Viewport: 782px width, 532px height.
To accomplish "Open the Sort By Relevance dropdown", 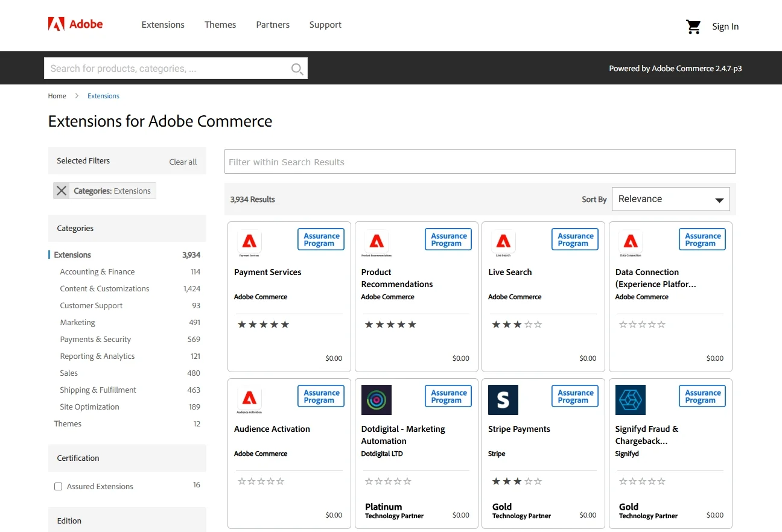I will (670, 199).
